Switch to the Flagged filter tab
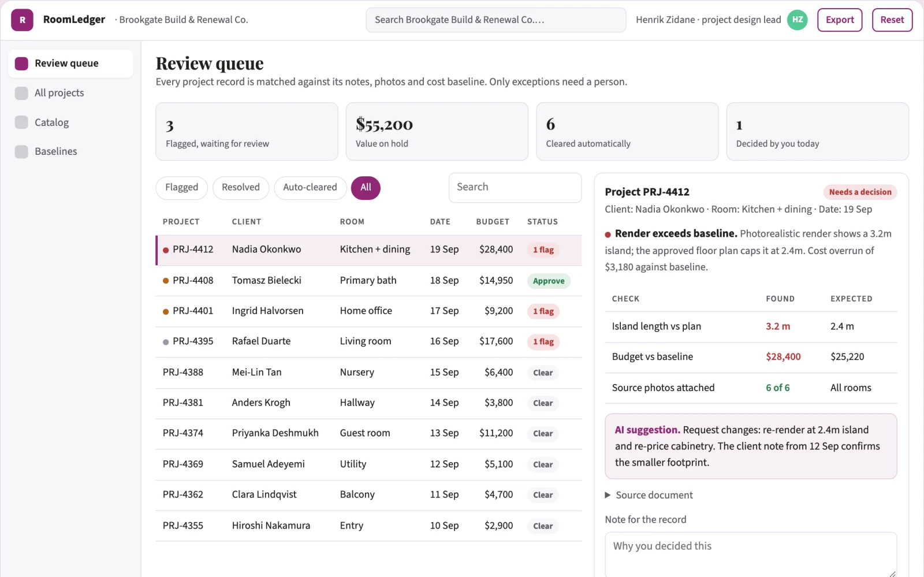The width and height of the screenshot is (924, 577). [181, 188]
